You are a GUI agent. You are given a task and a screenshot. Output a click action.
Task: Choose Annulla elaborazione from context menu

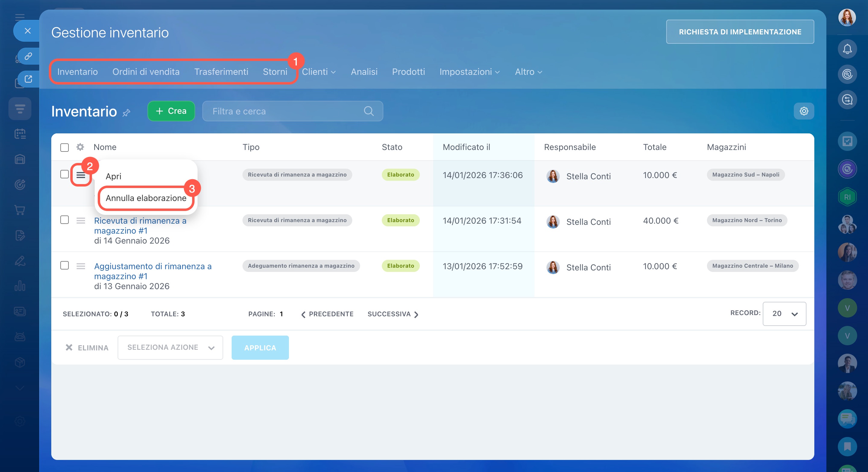146,198
